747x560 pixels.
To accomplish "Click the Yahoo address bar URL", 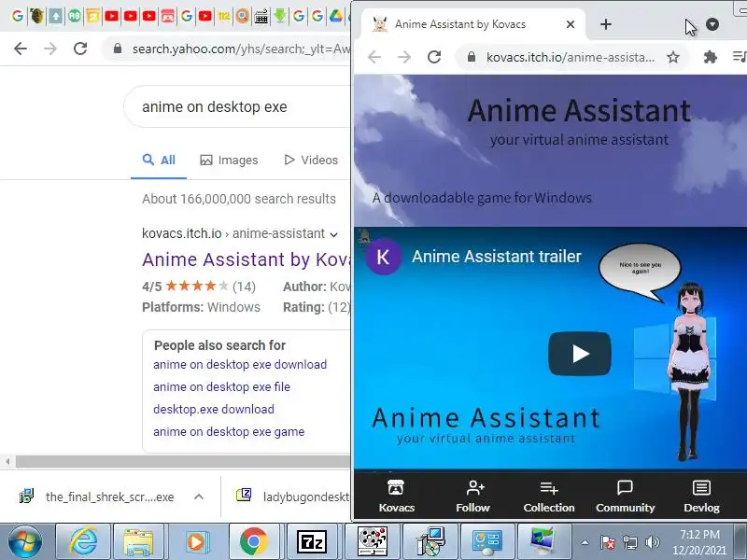I will [241, 49].
